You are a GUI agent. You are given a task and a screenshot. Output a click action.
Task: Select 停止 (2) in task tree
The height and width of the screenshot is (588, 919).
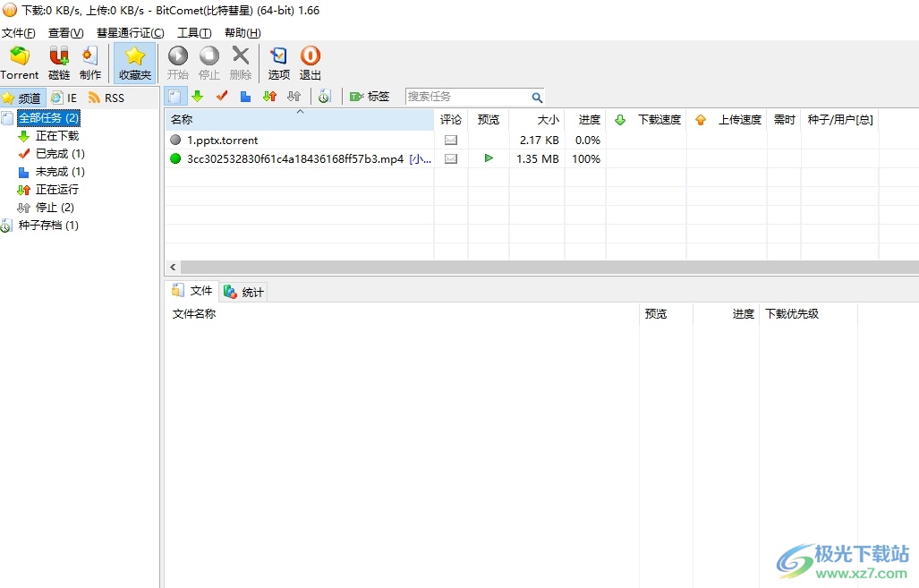click(55, 208)
